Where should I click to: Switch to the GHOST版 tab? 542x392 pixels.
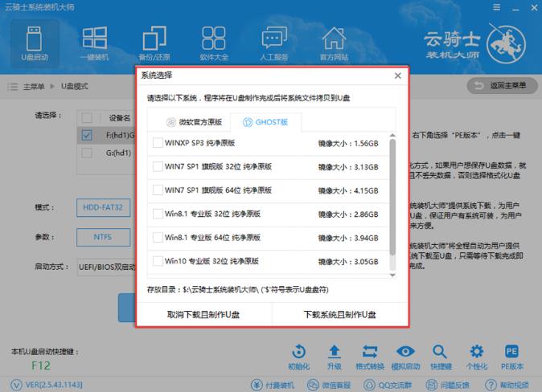pyautogui.click(x=265, y=122)
